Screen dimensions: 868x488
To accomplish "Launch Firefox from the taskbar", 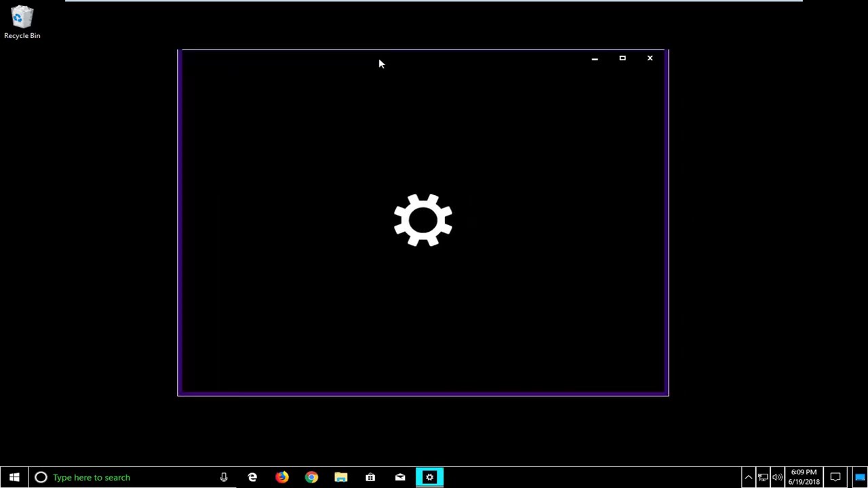I will click(281, 477).
